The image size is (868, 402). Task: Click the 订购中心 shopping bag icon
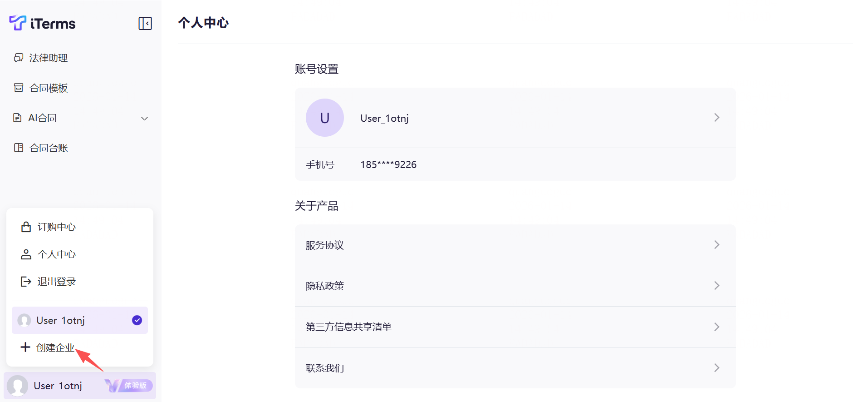click(26, 227)
